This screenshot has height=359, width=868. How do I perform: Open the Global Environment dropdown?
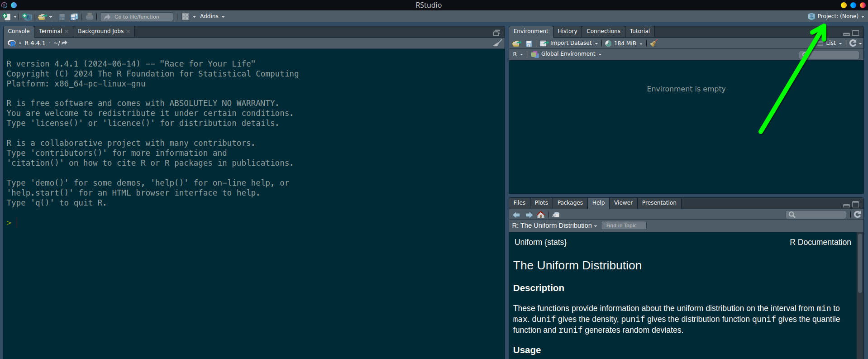click(567, 54)
